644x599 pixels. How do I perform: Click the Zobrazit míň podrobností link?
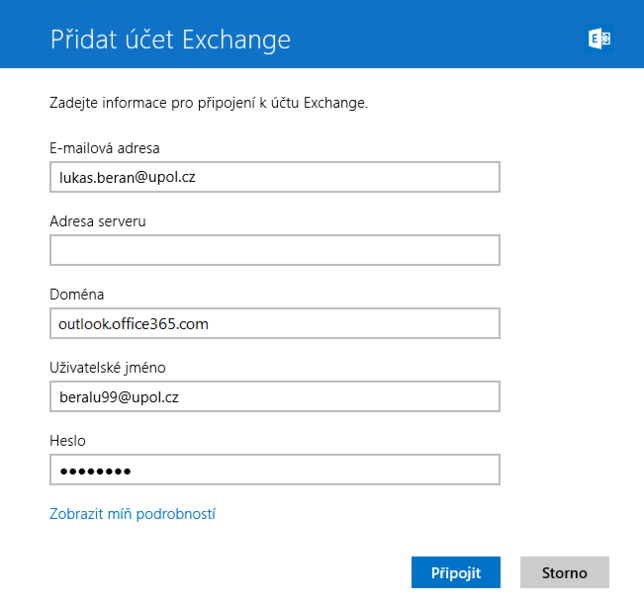pyautogui.click(x=133, y=514)
